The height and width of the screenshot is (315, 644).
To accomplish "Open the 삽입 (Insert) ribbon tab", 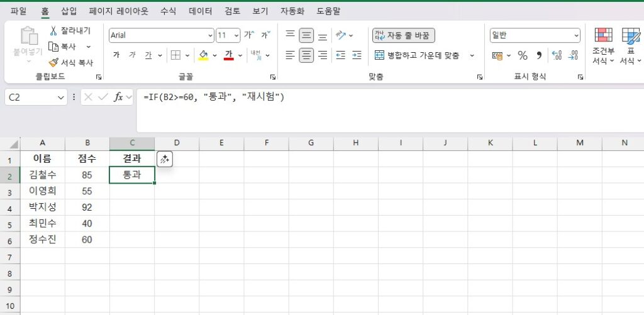I will tap(69, 11).
